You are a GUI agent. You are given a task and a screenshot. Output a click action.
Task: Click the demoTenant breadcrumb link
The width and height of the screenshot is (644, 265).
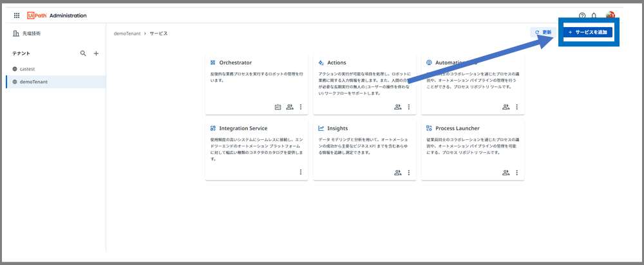[128, 34]
